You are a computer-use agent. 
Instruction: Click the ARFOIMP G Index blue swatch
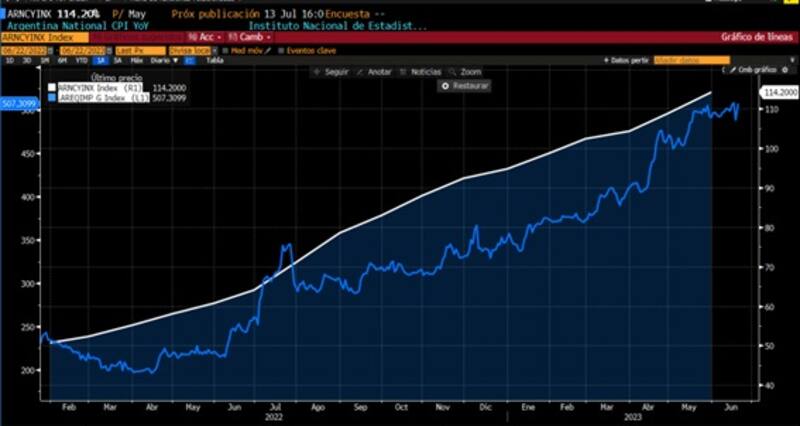(52, 97)
